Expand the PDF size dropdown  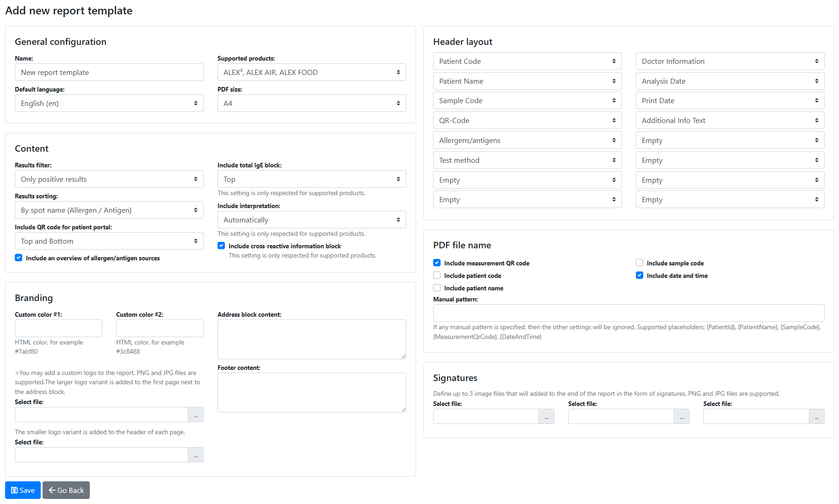click(311, 104)
